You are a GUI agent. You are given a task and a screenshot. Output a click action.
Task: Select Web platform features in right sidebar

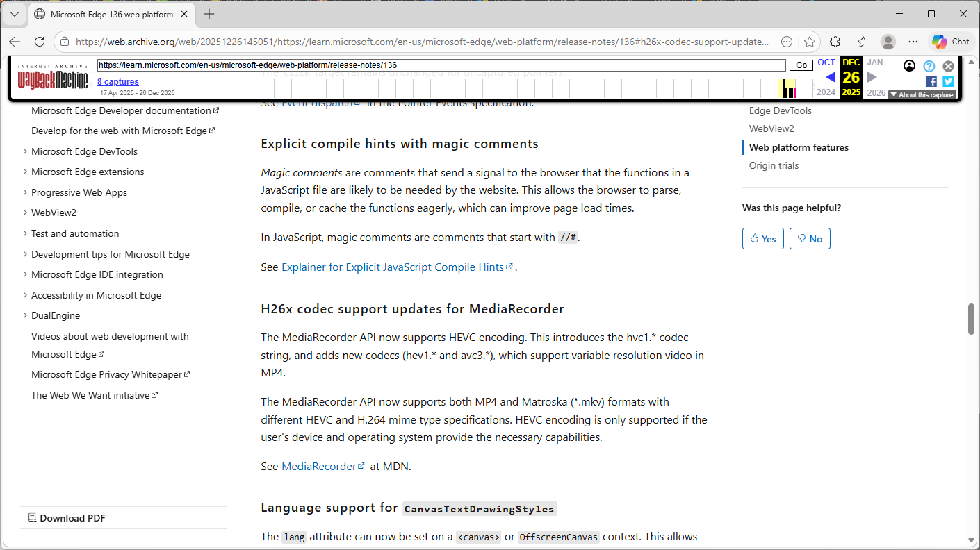(799, 147)
